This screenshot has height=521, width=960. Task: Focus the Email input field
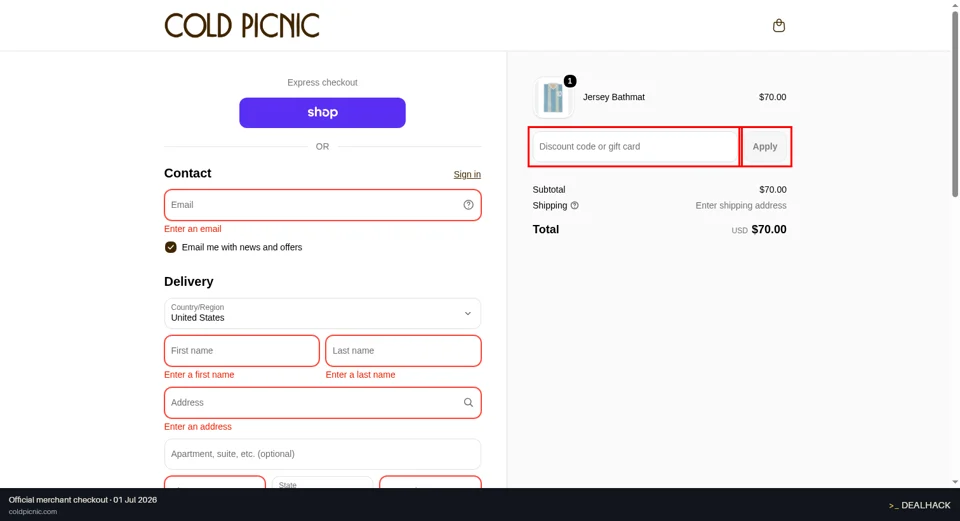pyautogui.click(x=322, y=205)
